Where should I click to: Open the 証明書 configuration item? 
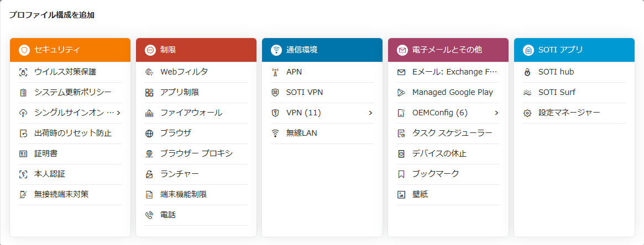[x=70, y=154]
